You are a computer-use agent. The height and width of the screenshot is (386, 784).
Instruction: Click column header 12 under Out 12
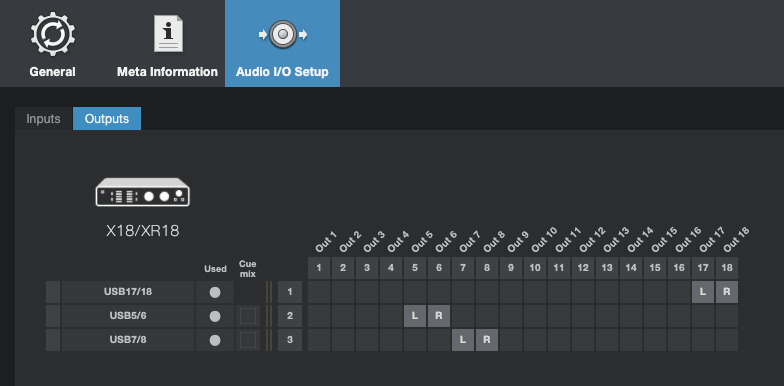coord(583,268)
